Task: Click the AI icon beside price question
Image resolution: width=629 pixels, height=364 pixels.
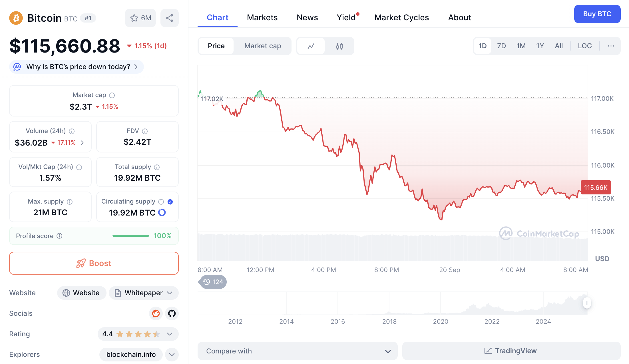Action: [x=17, y=67]
